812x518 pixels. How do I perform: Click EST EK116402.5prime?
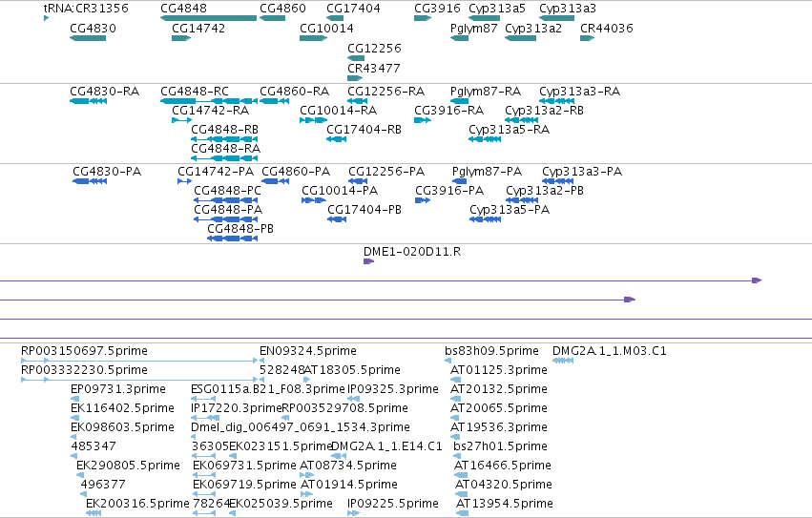pos(122,408)
